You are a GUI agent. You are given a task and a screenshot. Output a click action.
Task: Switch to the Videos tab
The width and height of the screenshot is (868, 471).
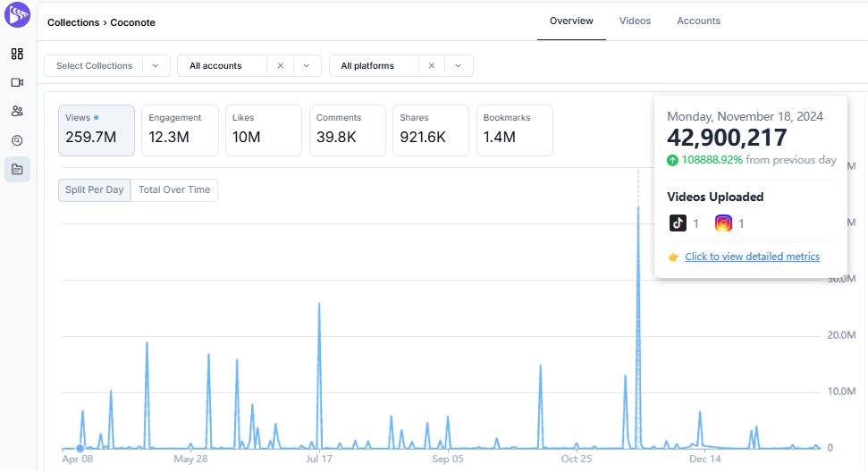click(635, 21)
